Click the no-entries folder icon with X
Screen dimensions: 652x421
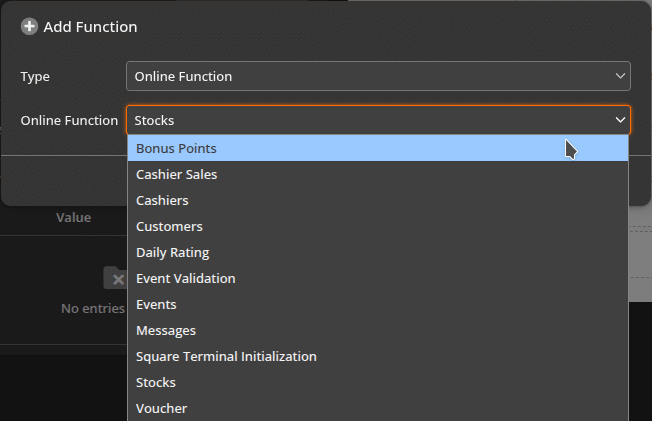pos(115,278)
